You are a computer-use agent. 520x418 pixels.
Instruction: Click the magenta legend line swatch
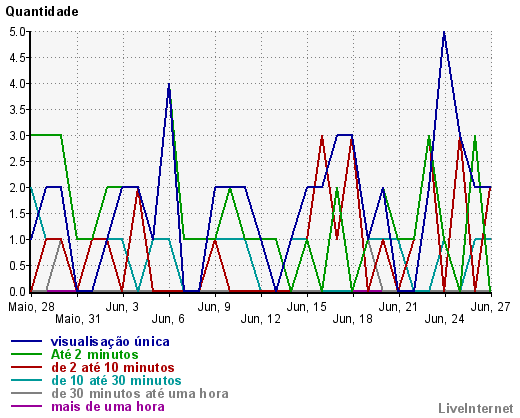click(26, 406)
